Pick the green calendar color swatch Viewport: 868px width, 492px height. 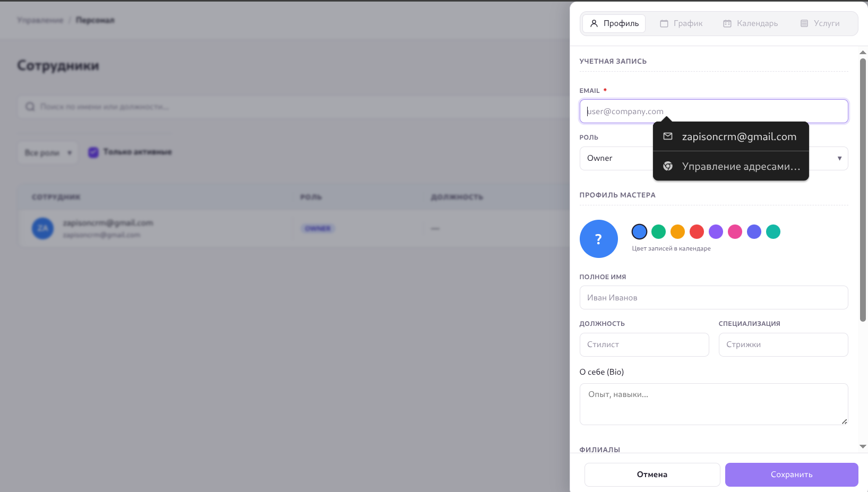click(x=658, y=231)
